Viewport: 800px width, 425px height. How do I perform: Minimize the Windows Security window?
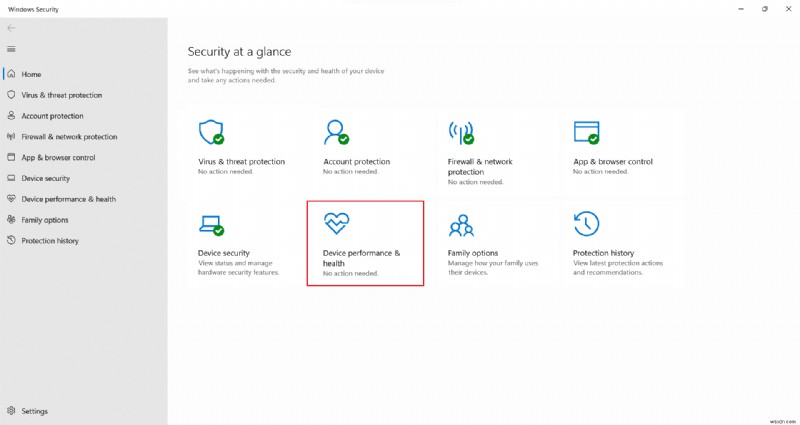coord(741,9)
